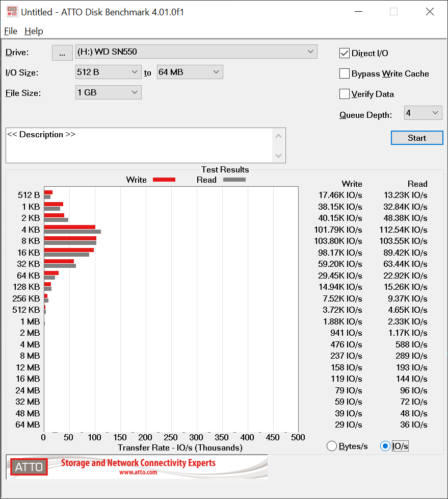Click the 128 KB row label in chart
Screen dimensions: 448x499
tap(27, 287)
